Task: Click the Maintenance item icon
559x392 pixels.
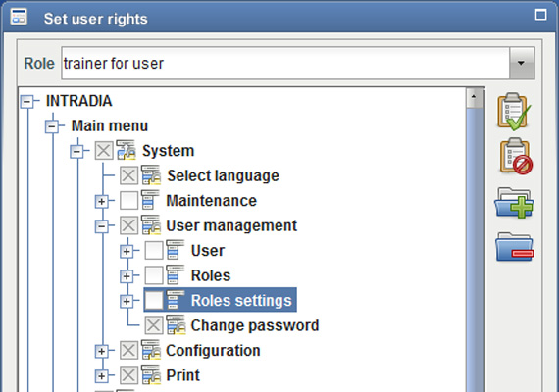Action: [x=150, y=200]
